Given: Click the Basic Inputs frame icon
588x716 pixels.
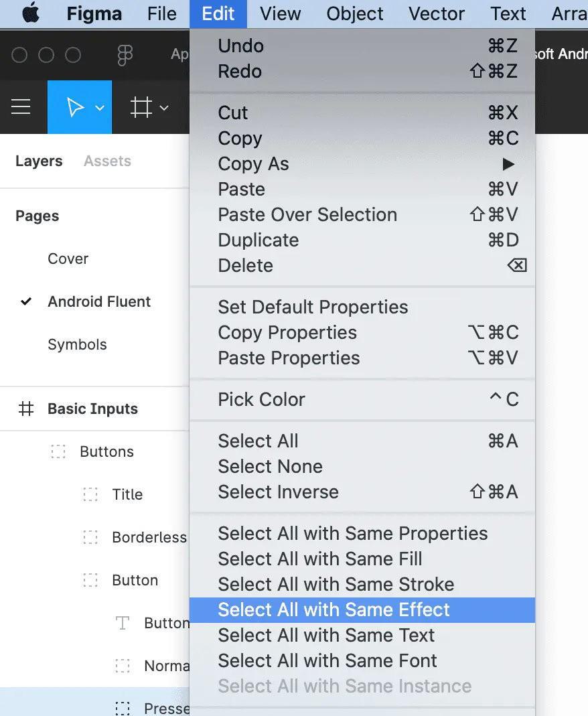Looking at the screenshot, I should [x=26, y=409].
